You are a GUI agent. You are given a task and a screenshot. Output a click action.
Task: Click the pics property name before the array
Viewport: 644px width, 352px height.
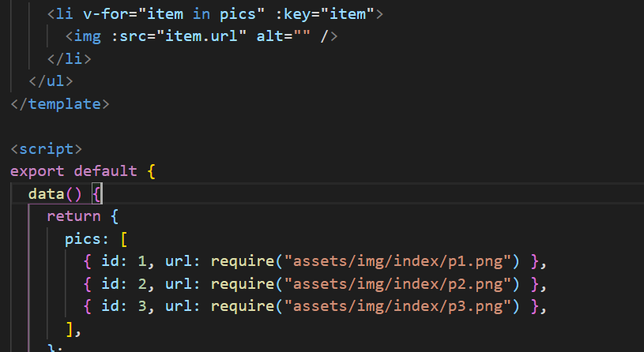pos(82,238)
